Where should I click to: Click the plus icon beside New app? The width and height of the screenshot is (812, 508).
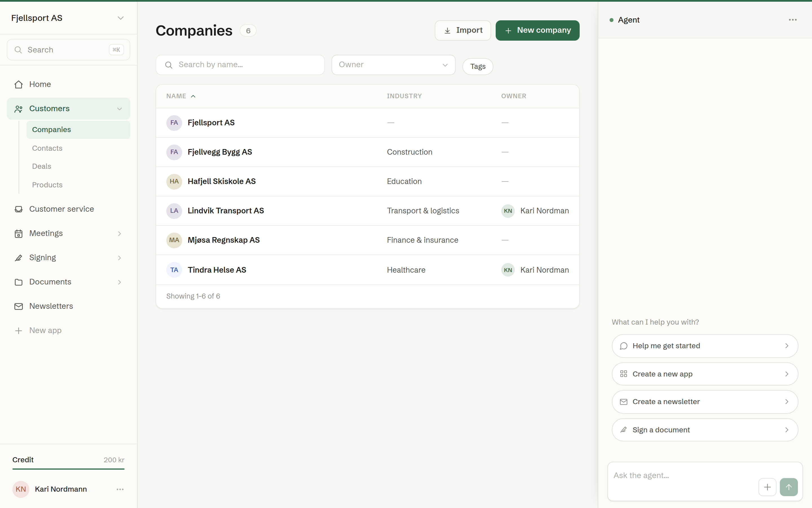click(18, 330)
